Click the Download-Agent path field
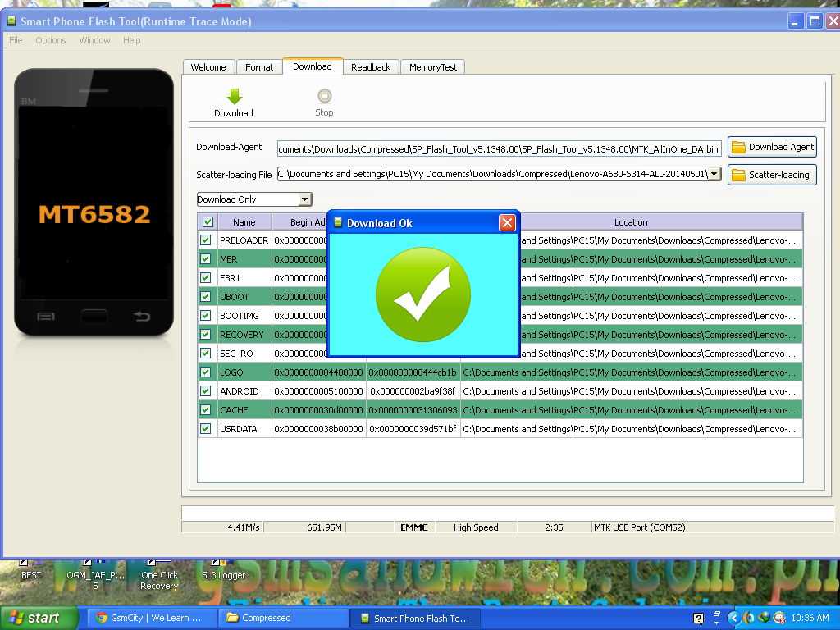Viewport: 840px width, 630px height. 499,148
